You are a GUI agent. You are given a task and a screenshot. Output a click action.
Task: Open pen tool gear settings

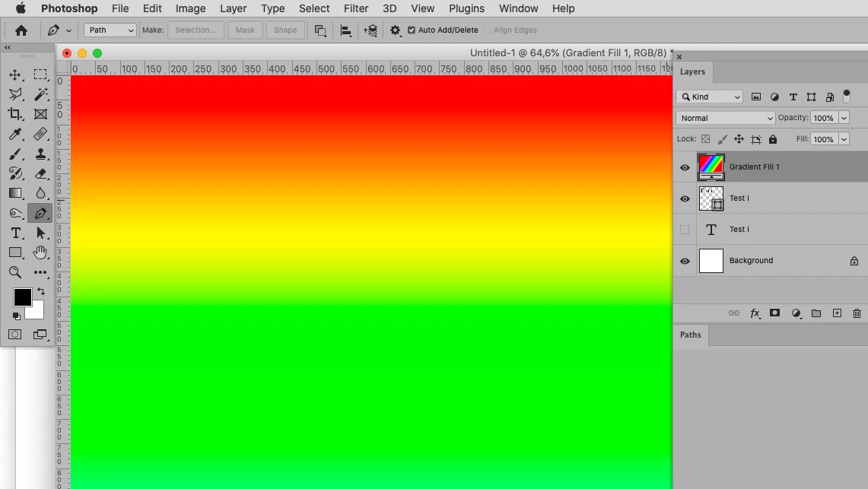pos(396,30)
